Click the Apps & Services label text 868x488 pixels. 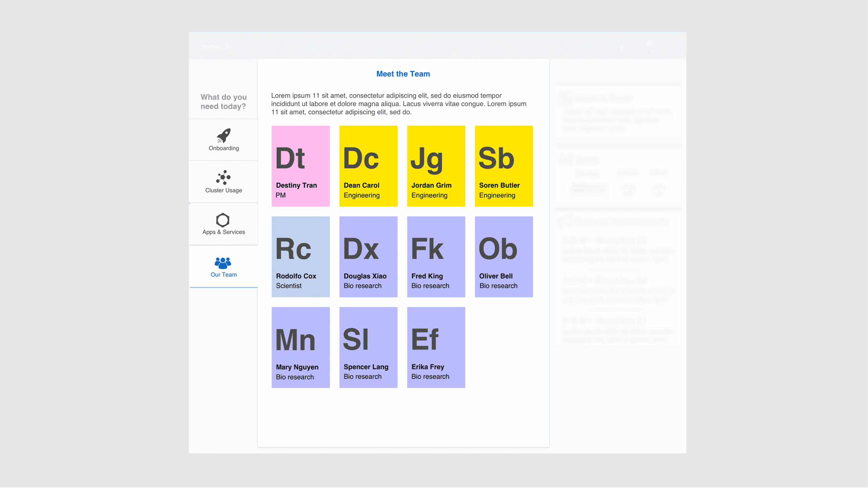[x=224, y=232]
